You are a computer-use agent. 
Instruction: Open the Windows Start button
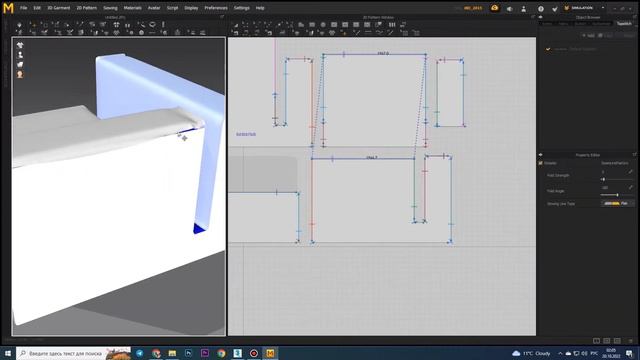[8, 353]
